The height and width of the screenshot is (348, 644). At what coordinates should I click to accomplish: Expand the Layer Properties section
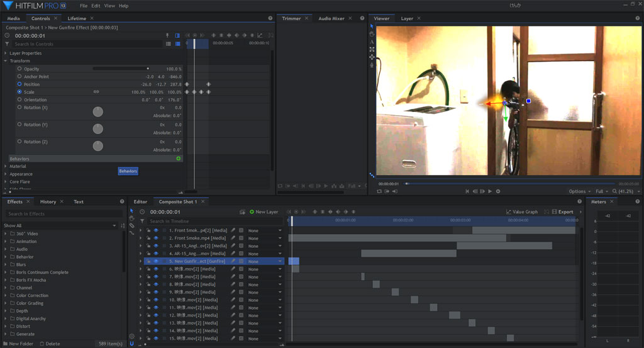point(6,53)
